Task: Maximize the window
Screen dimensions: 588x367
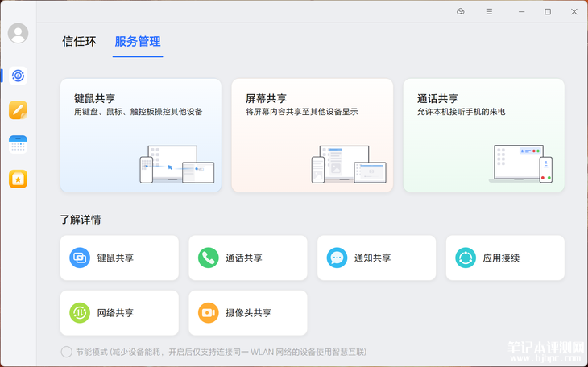Action: click(x=548, y=11)
